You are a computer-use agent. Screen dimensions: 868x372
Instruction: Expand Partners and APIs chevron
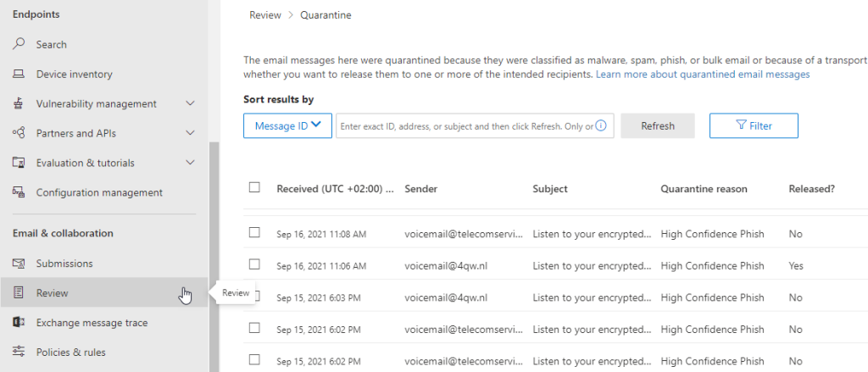coord(190,133)
